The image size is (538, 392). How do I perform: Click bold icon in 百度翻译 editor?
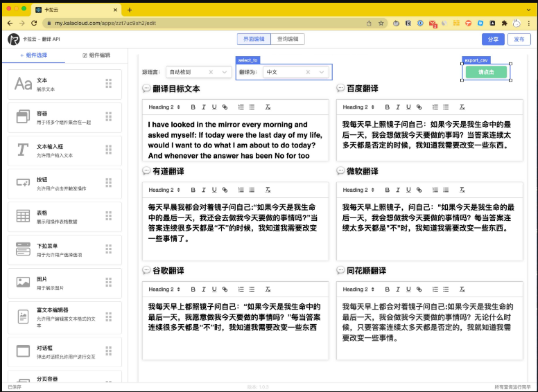(x=388, y=107)
